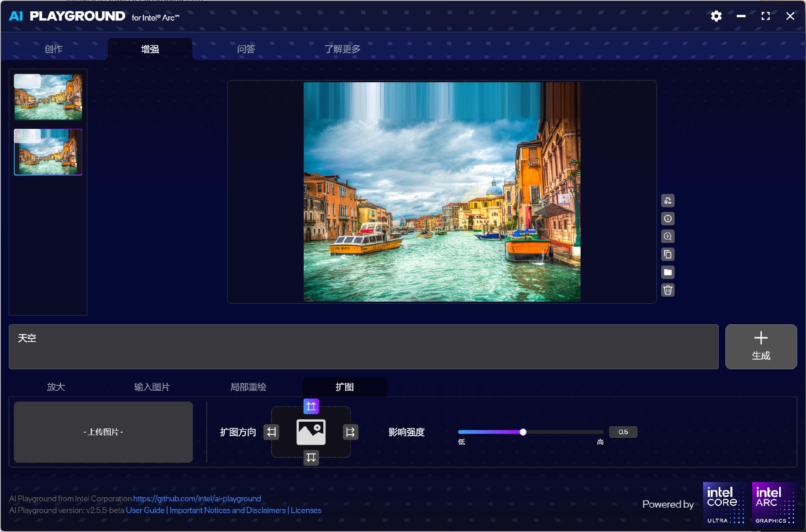Select the first thumbnail in history
The width and height of the screenshot is (806, 532).
[x=48, y=97]
